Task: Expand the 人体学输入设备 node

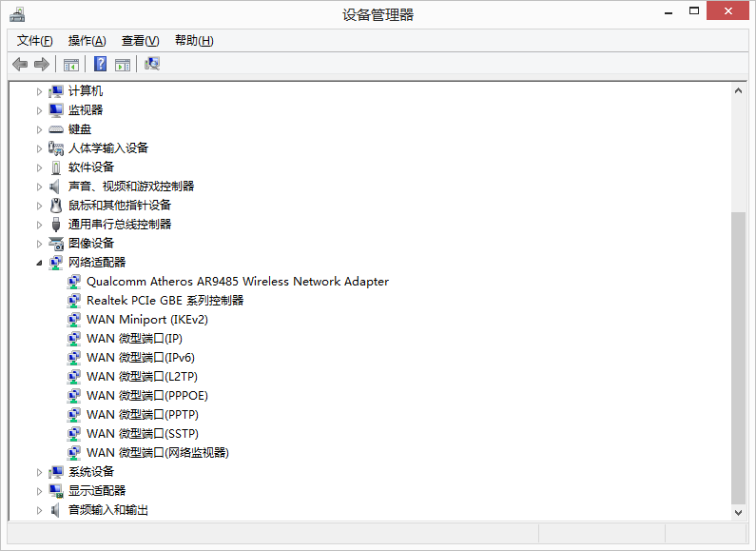Action: pos(39,148)
